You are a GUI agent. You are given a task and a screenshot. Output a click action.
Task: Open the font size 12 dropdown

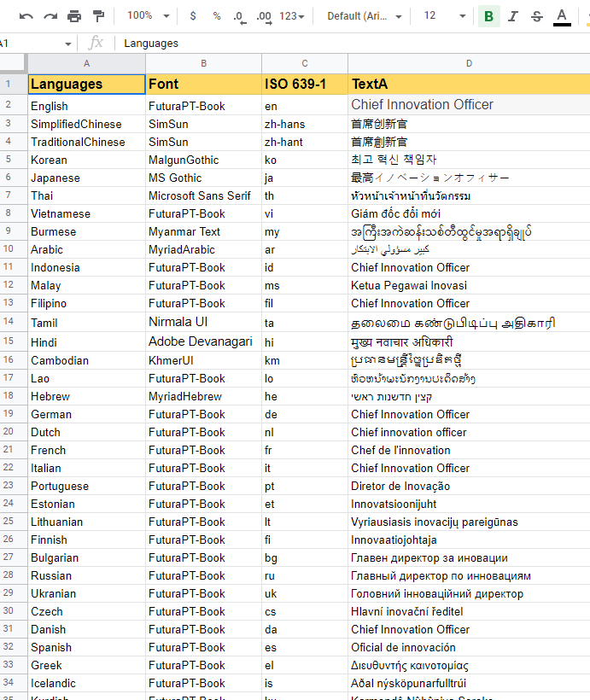pos(444,16)
